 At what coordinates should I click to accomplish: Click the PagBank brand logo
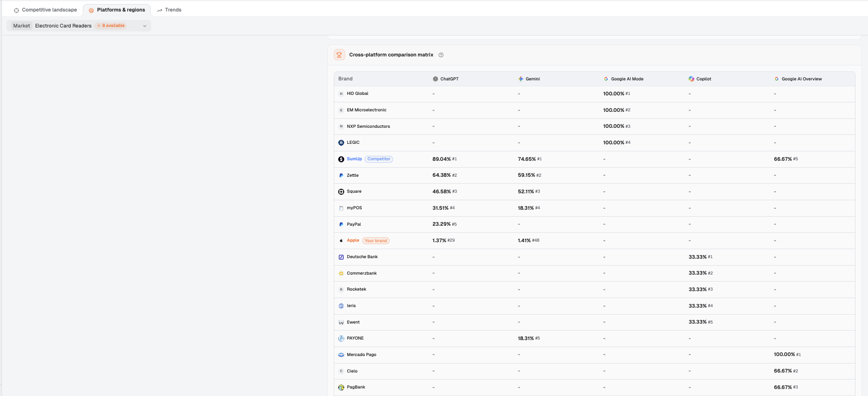[x=341, y=388]
